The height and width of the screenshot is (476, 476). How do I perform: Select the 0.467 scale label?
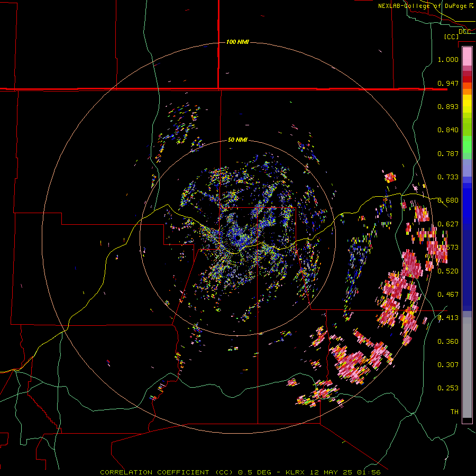448,295
